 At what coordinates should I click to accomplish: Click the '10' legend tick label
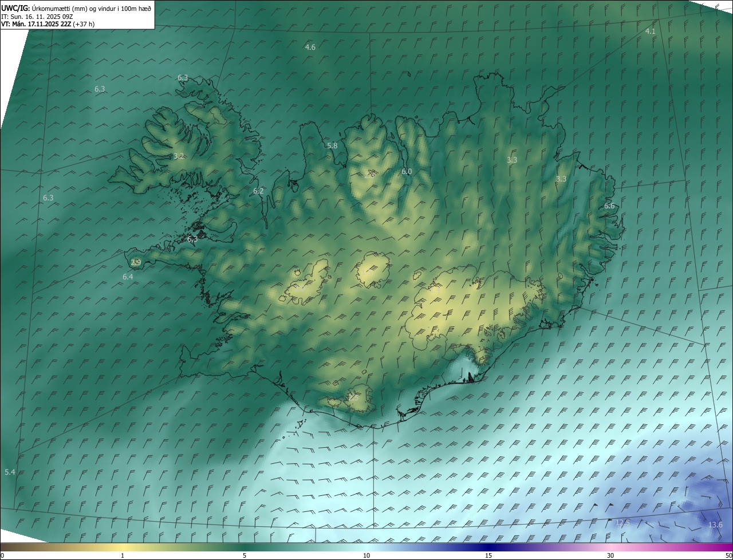pyautogui.click(x=366, y=556)
